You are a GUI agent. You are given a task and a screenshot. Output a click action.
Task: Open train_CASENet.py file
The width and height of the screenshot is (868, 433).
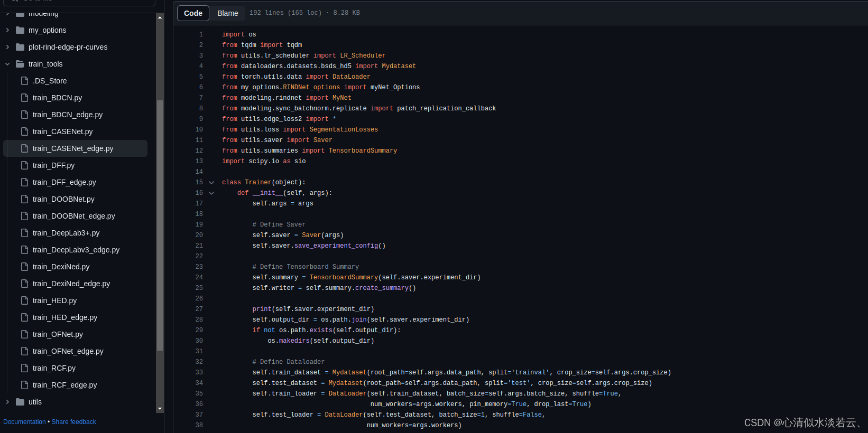(62, 131)
